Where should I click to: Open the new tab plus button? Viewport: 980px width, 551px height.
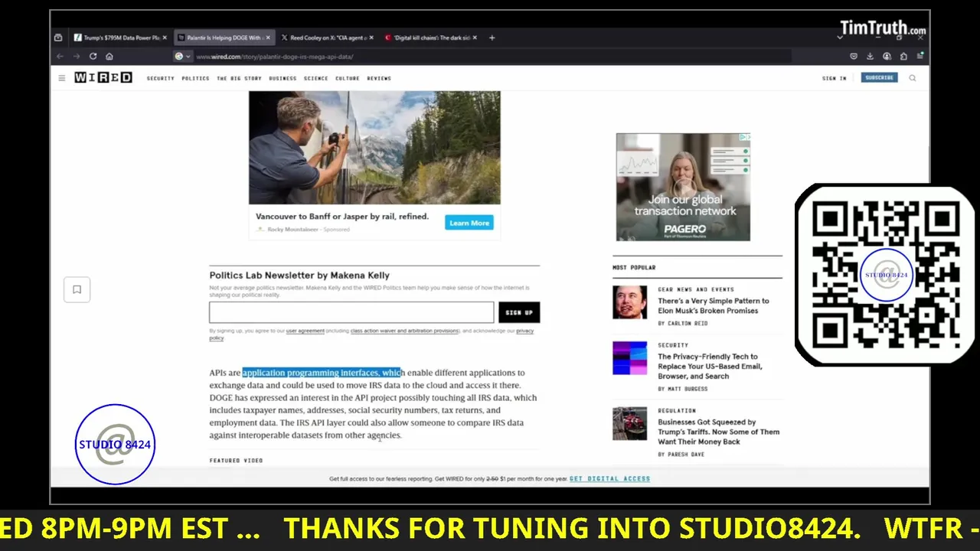pyautogui.click(x=492, y=37)
